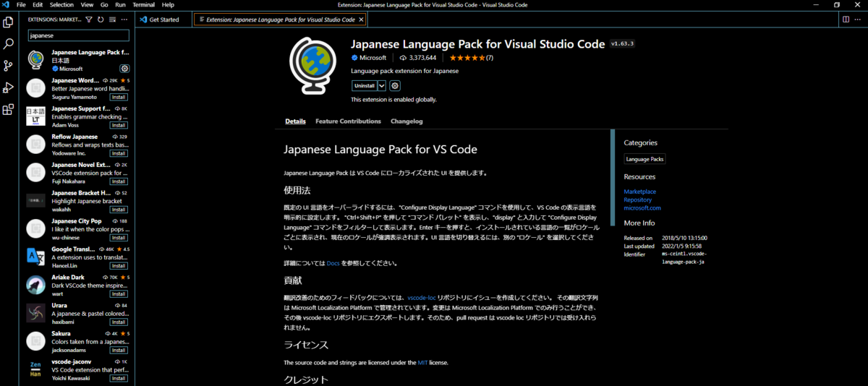This screenshot has width=868, height=386.
Task: Install the Sakura theme
Action: click(x=119, y=351)
